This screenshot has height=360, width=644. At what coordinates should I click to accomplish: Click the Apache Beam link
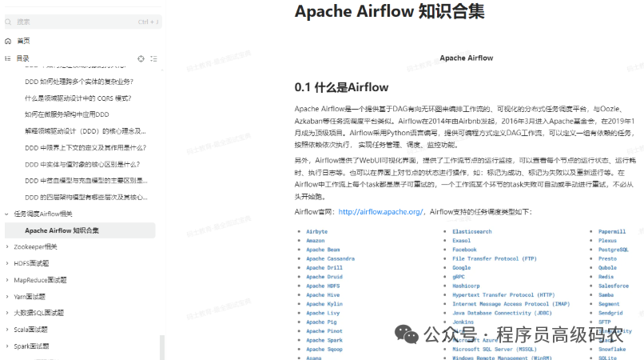click(323, 250)
